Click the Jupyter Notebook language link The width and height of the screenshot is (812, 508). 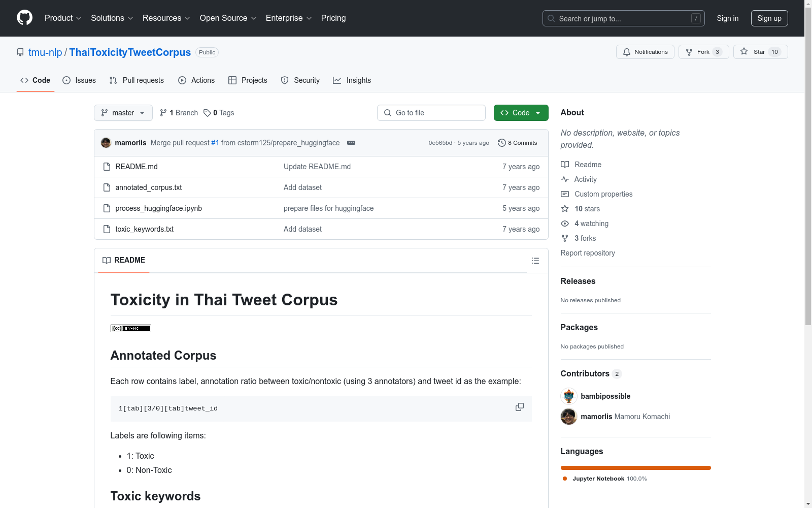(604, 479)
